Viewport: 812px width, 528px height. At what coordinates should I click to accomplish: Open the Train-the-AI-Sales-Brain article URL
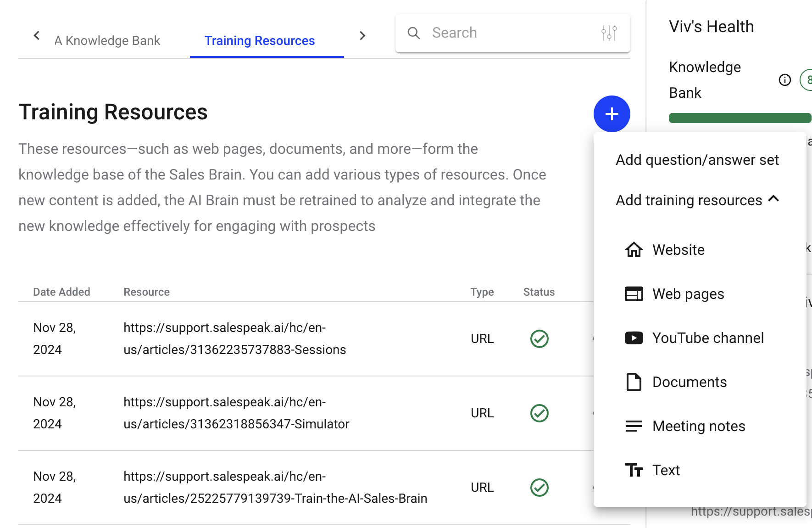275,488
